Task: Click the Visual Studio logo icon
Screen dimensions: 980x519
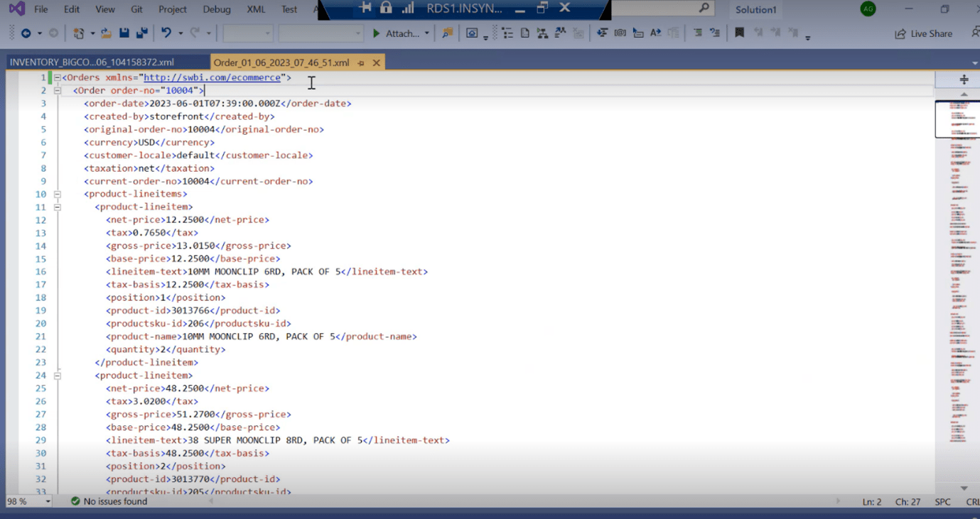Action: coord(16,9)
